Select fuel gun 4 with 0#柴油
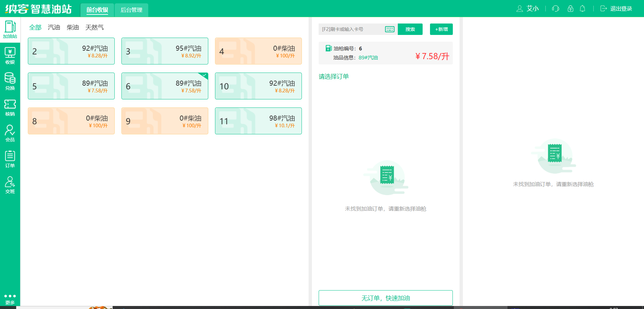Image resolution: width=644 pixels, height=309 pixels. 258,51
